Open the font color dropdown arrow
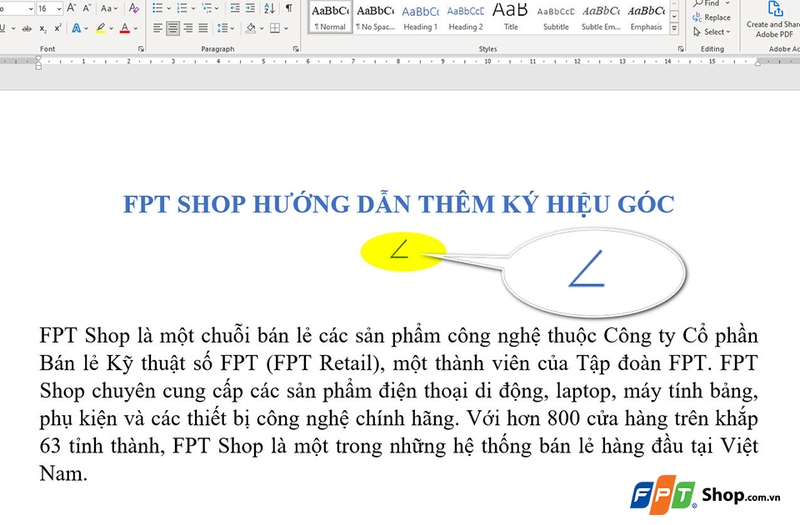The width and height of the screenshot is (800, 525). (136, 29)
